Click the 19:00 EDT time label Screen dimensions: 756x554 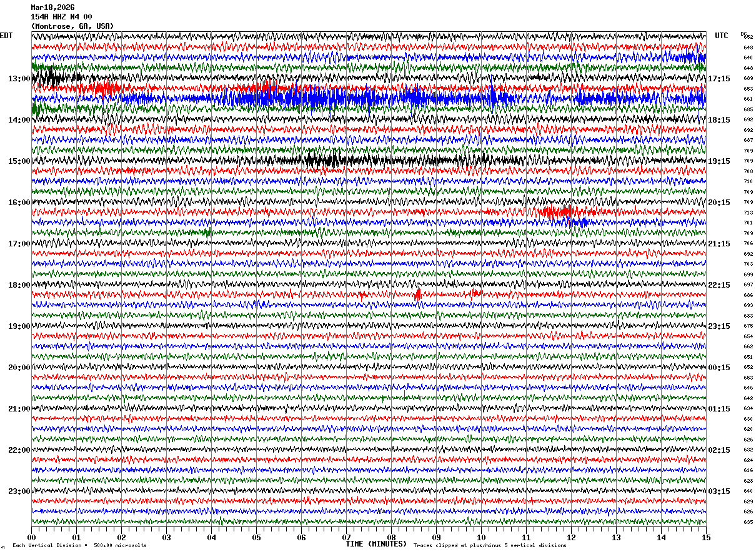click(19, 326)
